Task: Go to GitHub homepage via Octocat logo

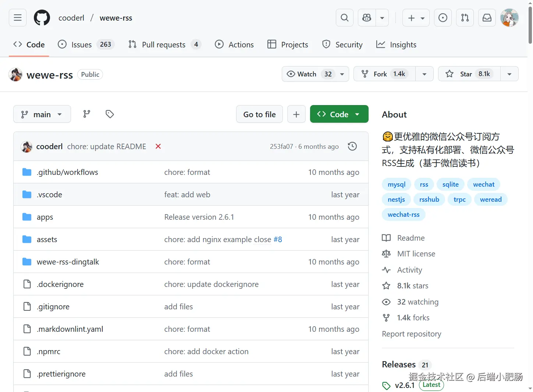Action: coord(42,18)
